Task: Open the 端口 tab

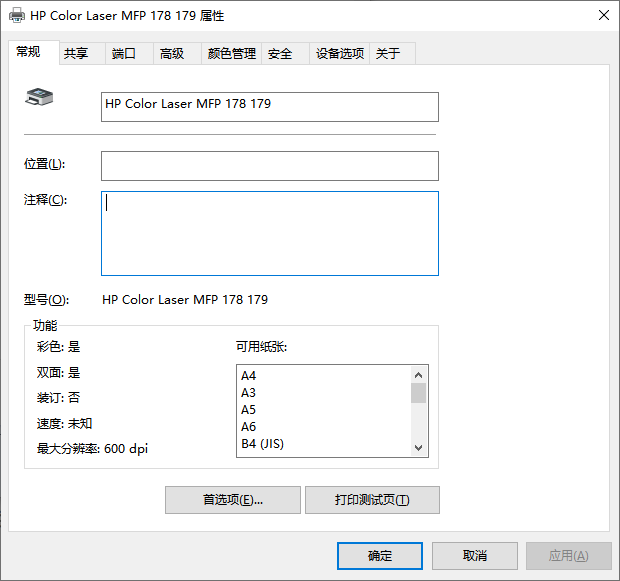Action: [x=129, y=53]
